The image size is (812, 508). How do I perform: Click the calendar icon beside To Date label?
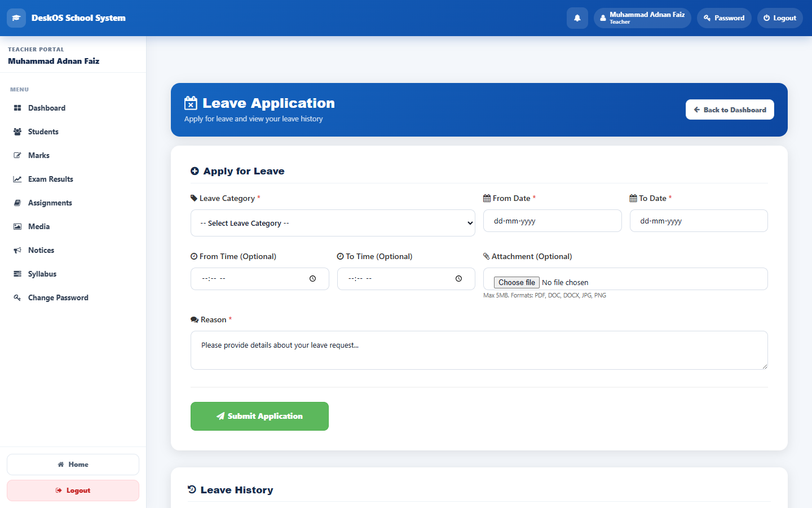pyautogui.click(x=633, y=198)
